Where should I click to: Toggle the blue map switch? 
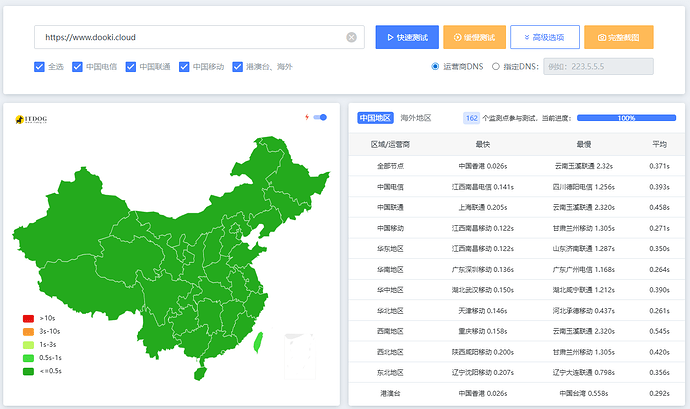(x=320, y=117)
